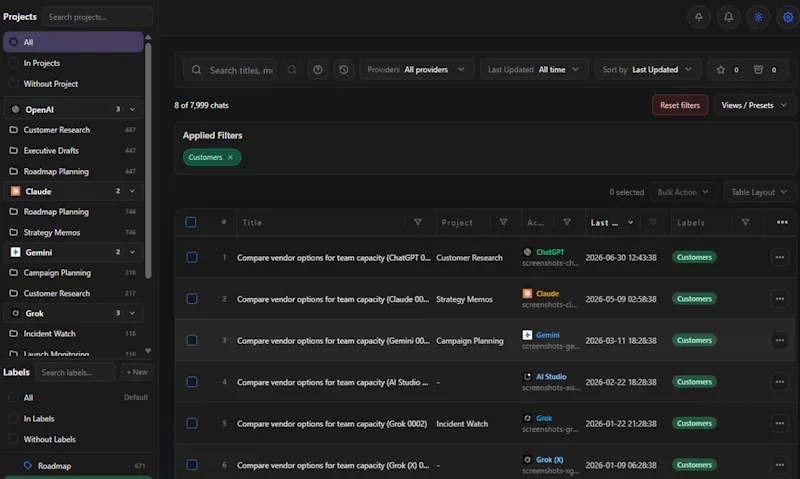Focus the Search labels input field

(x=75, y=372)
